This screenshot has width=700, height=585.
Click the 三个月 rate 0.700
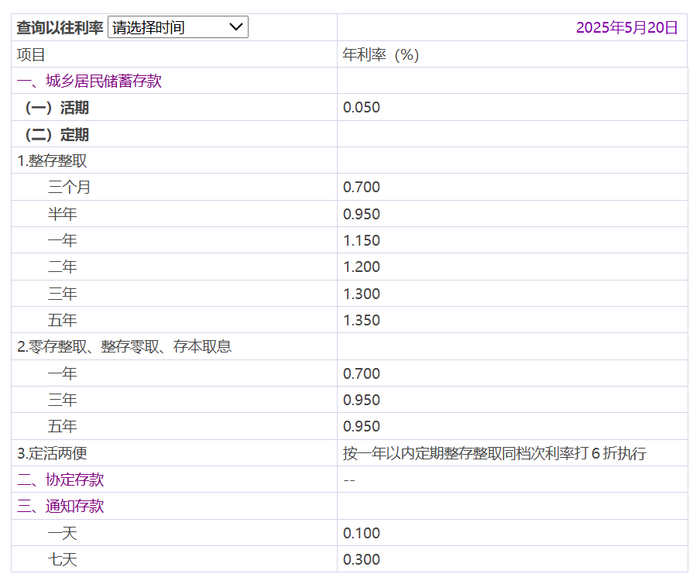(x=361, y=187)
